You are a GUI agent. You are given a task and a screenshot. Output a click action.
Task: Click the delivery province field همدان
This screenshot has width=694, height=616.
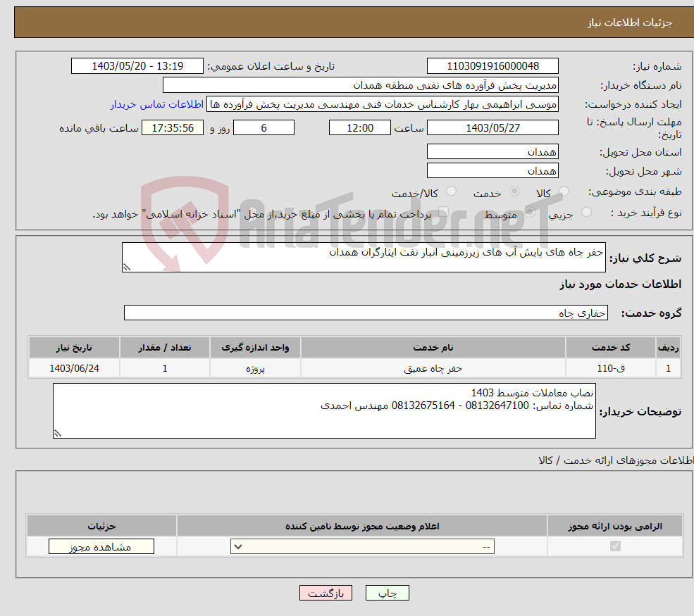click(492, 151)
